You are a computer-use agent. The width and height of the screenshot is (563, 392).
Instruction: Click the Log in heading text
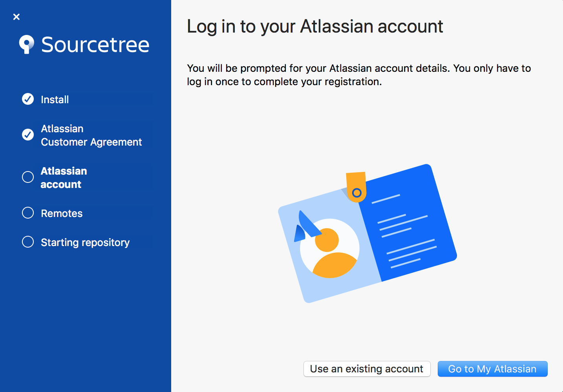pos(315,27)
